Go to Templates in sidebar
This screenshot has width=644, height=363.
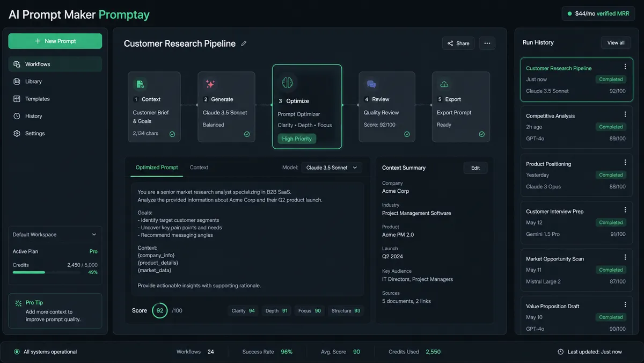(x=55, y=99)
